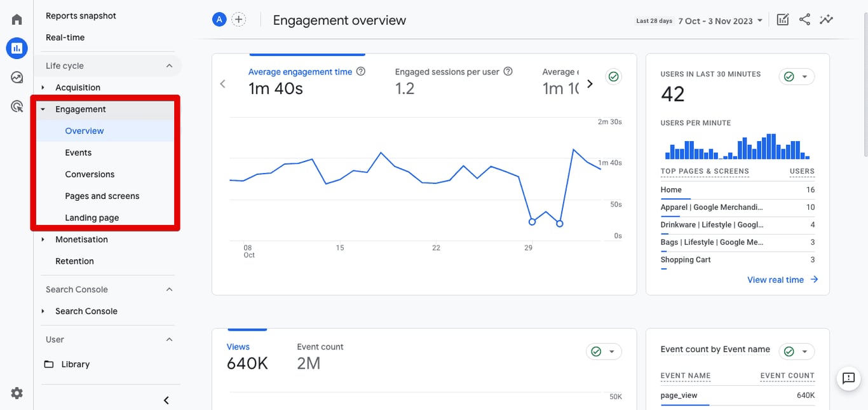The height and width of the screenshot is (410, 868).
Task: Add a comparison with plus icon
Action: (239, 20)
